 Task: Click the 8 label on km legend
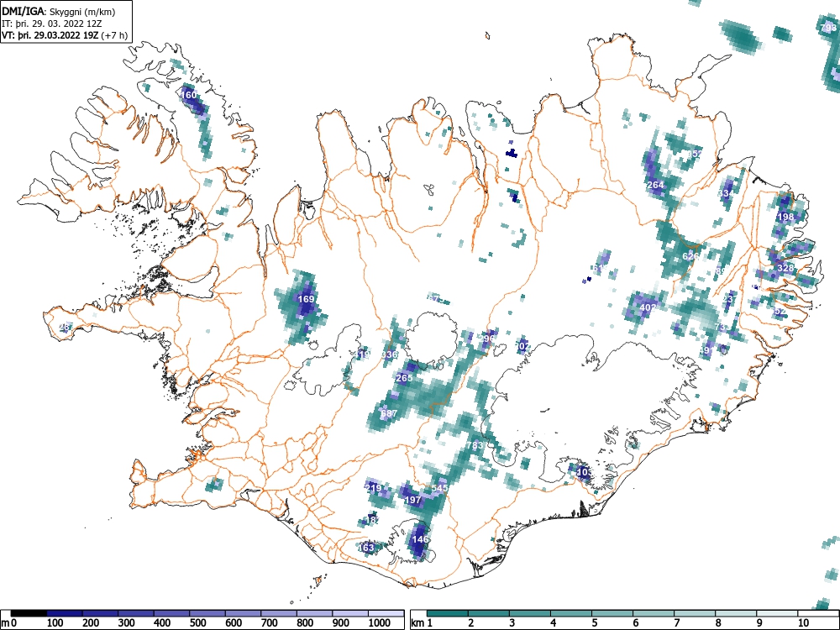tap(718, 623)
